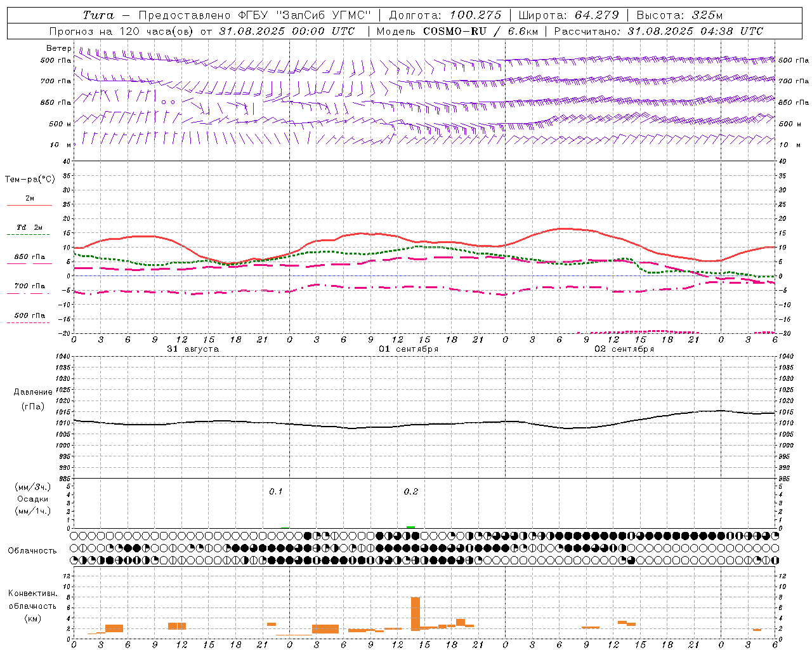Click the "31 августа" date label
Viewport: 812px width, 650px height.
193,349
